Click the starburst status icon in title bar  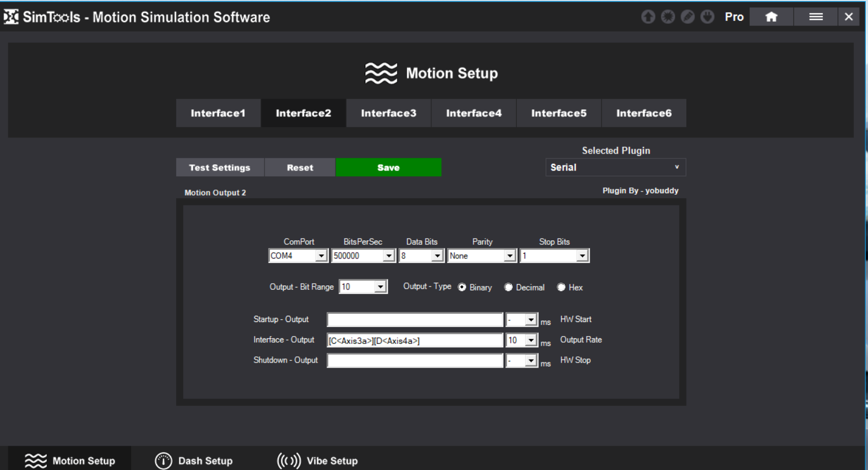point(668,17)
